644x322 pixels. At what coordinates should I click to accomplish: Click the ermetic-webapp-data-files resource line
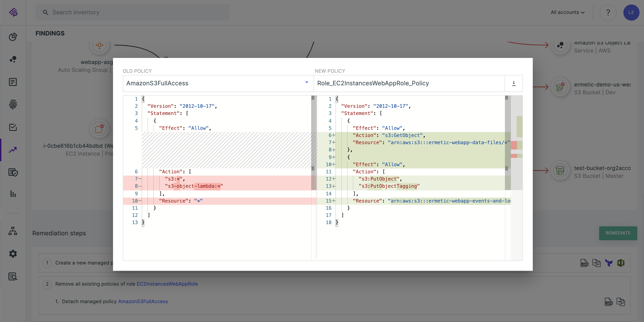coord(414,143)
